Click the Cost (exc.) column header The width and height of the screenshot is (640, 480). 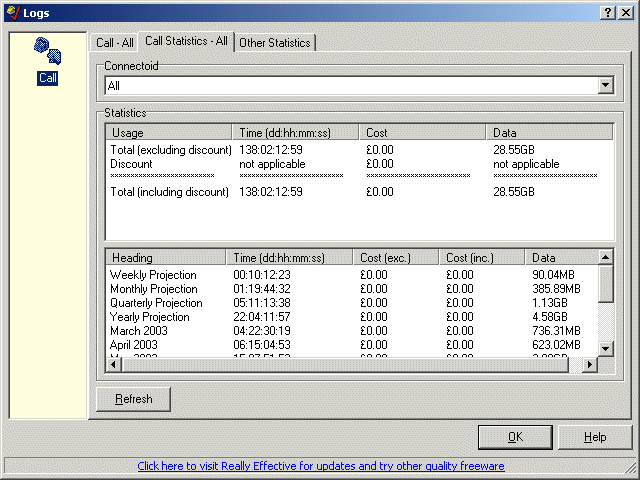coord(396,258)
